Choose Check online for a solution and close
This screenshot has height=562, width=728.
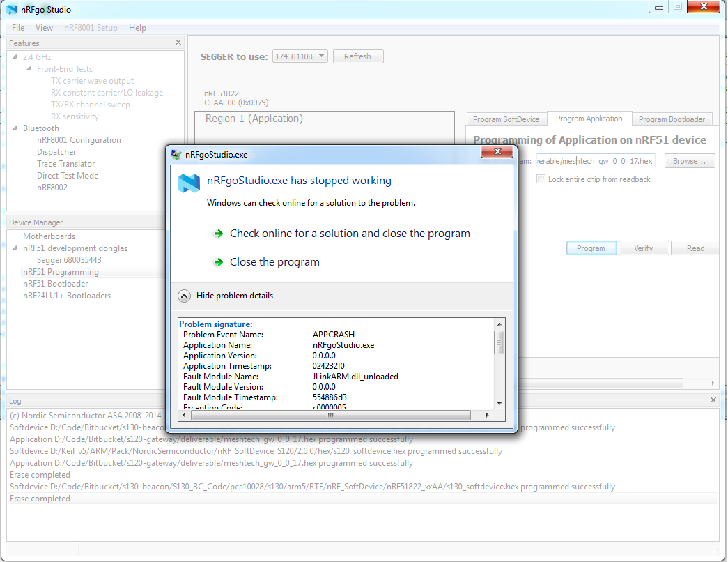coord(350,234)
